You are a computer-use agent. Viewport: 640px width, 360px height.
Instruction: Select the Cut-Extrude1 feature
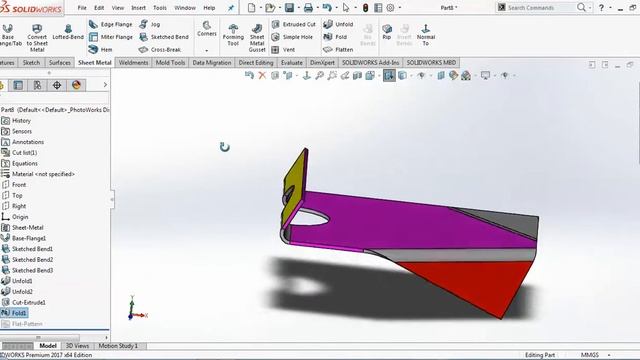click(x=24, y=302)
